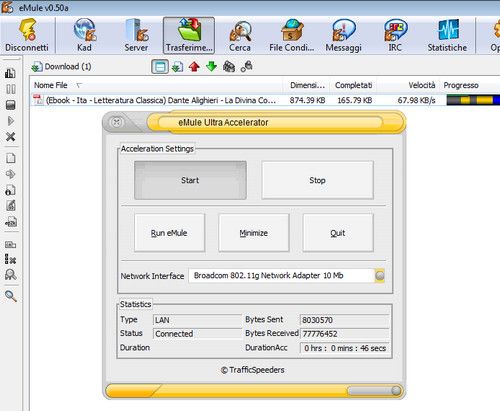Close the eMule Ultra Accelerator window
Screen dimensions: 500x411
point(117,122)
